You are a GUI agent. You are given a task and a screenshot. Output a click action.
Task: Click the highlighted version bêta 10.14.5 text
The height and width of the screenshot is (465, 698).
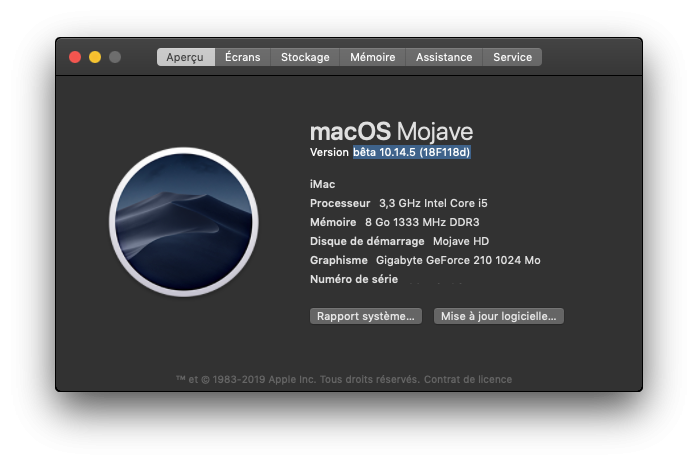point(412,152)
